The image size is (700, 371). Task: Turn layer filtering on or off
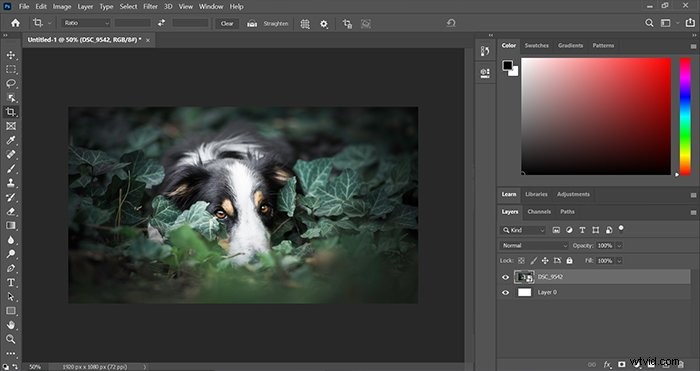[x=621, y=229]
